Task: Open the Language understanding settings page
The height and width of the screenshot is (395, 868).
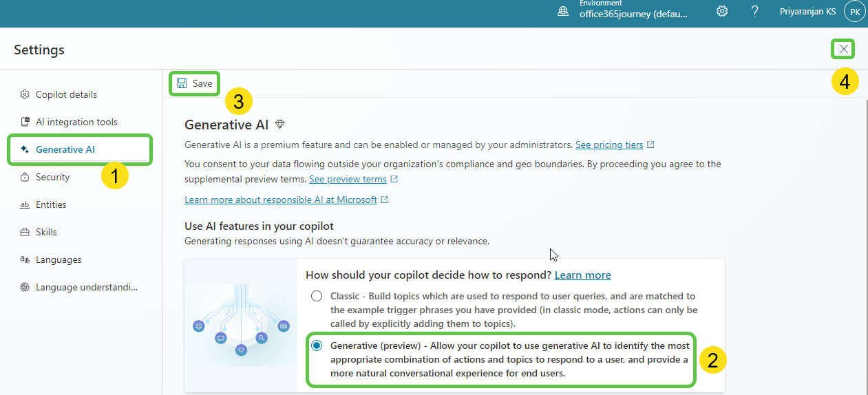Action: pos(86,287)
